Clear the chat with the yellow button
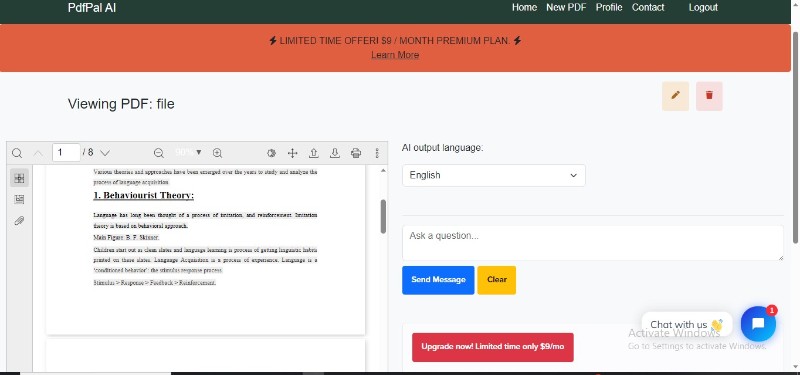This screenshot has height=375, width=800. pos(496,280)
